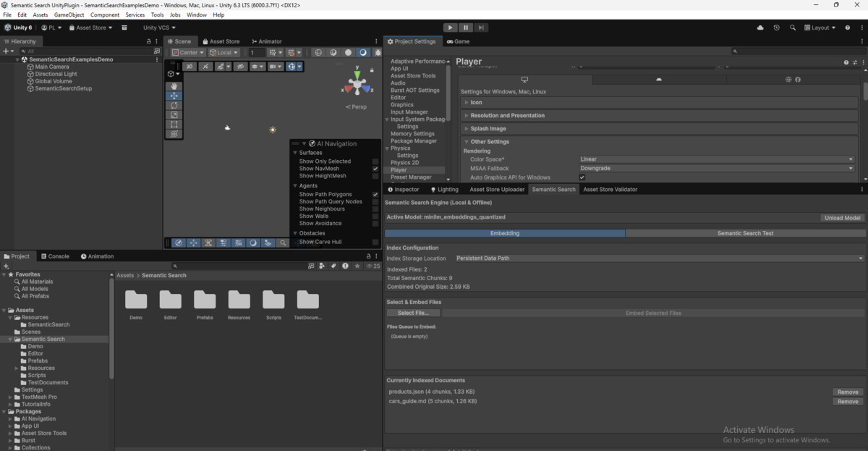
Task: Click the Pause button
Action: 466,28
